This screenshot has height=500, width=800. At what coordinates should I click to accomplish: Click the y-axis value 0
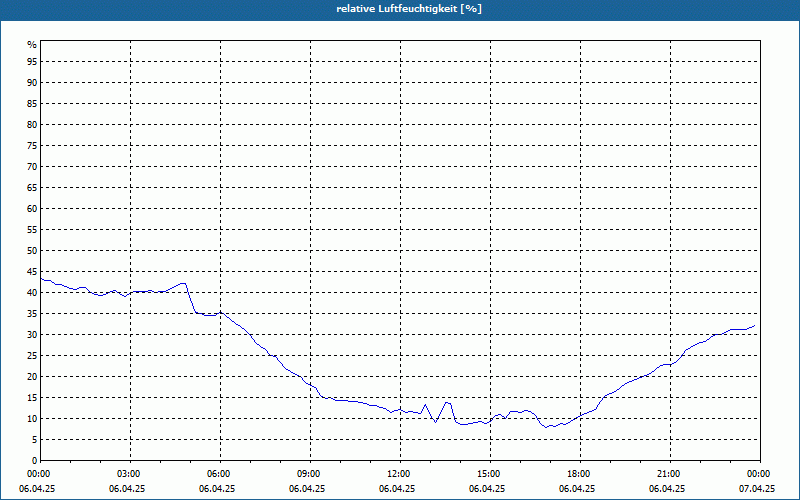34,461
